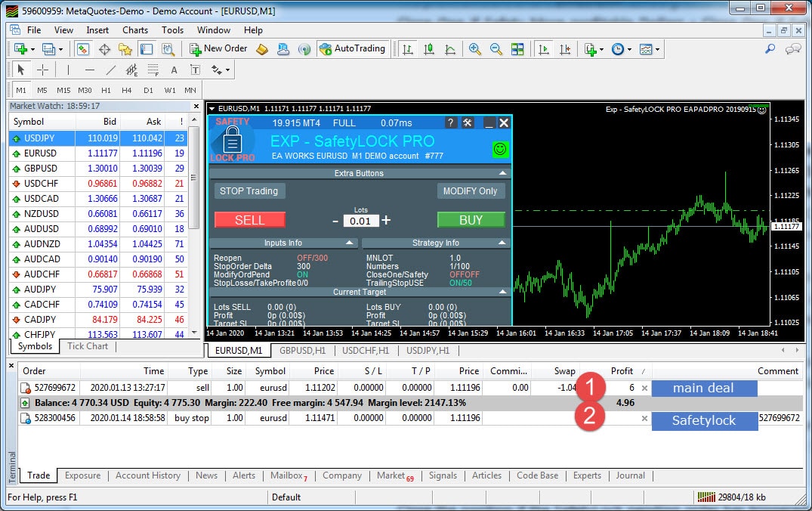Collapse the Strategy Info section
Viewport: 812px width, 511px height.
click(x=503, y=243)
